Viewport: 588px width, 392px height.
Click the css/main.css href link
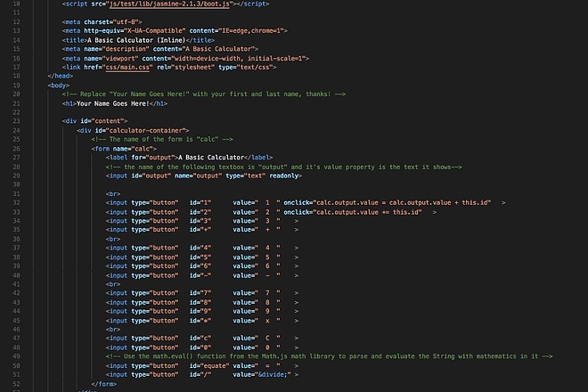pyautogui.click(x=127, y=68)
